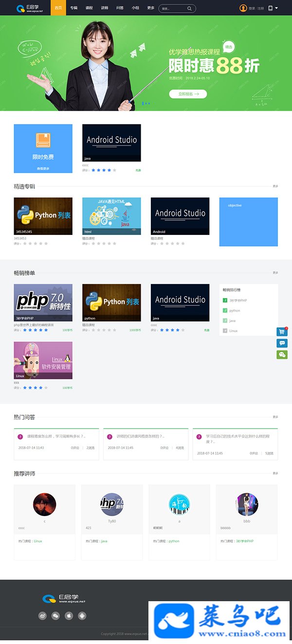Click the star rating under kkk course
Image resolution: width=292 pixels, height=644 pixels.
pyautogui.click(x=36, y=388)
